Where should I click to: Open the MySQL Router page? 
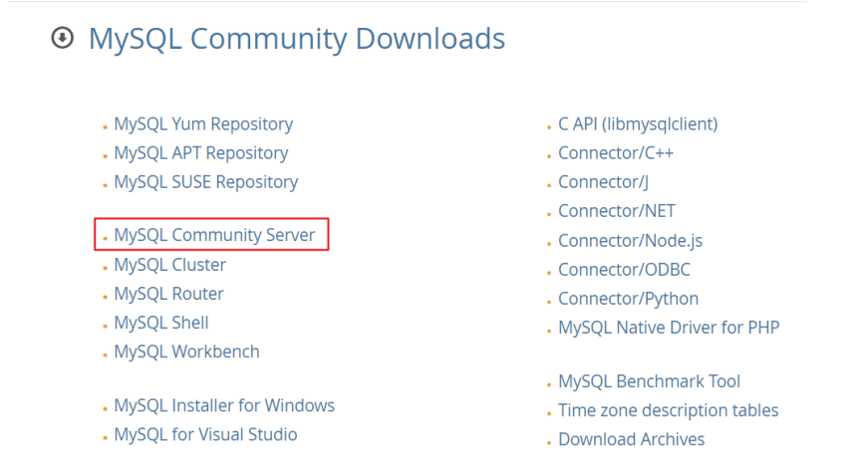tap(168, 294)
